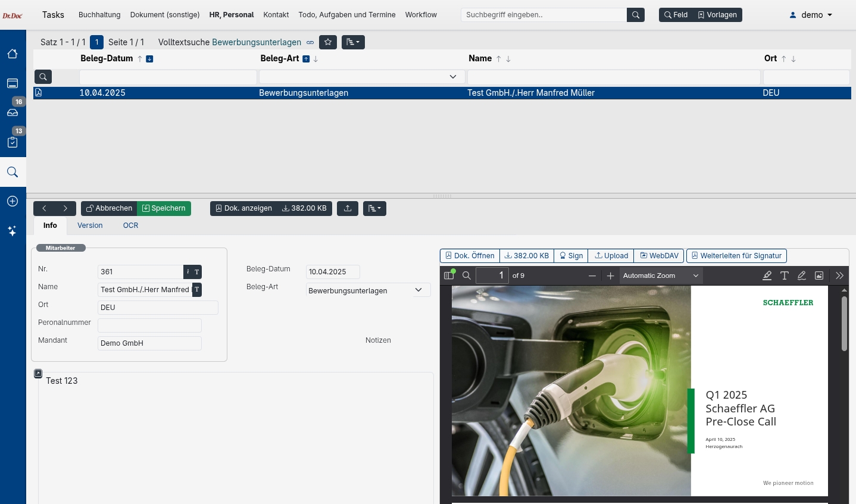Open the Beleg-Art filter dropdown in table
Screen dimensions: 856x504
[362, 77]
